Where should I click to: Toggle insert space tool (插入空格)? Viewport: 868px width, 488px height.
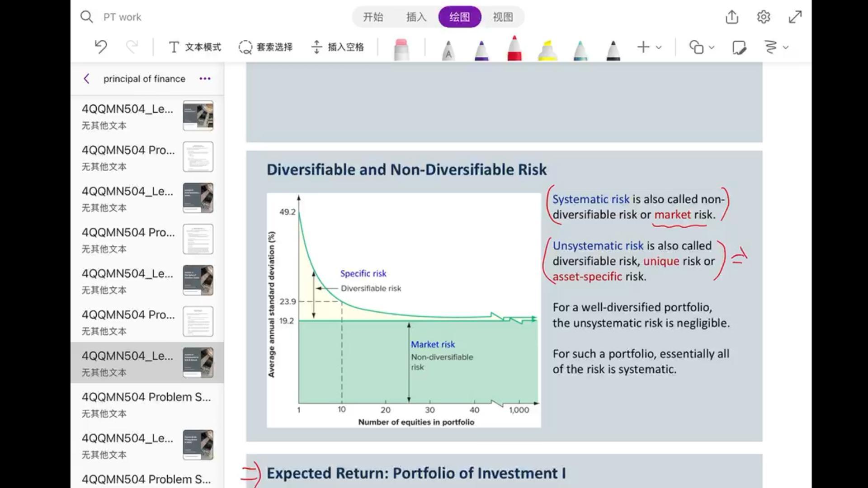(338, 47)
